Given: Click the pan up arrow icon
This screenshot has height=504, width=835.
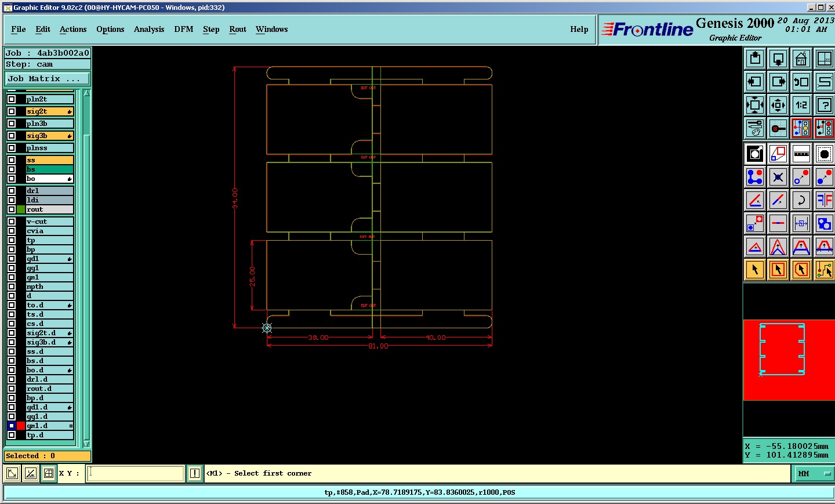Looking at the screenshot, I should [x=755, y=59].
